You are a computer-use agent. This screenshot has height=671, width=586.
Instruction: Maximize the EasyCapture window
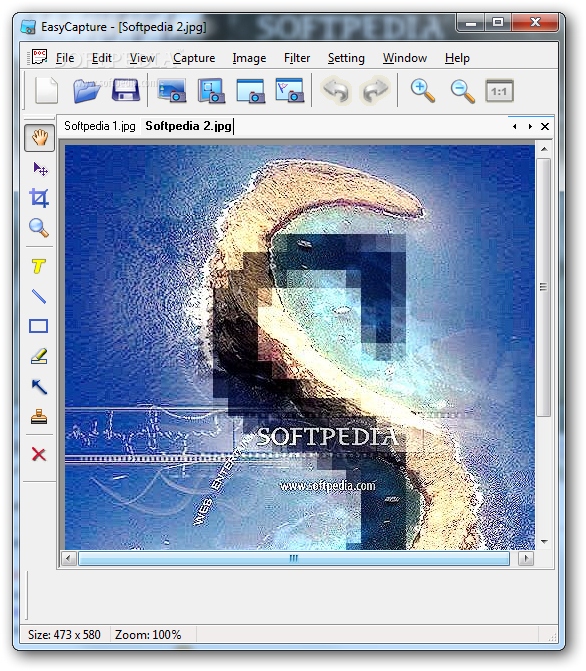click(498, 22)
